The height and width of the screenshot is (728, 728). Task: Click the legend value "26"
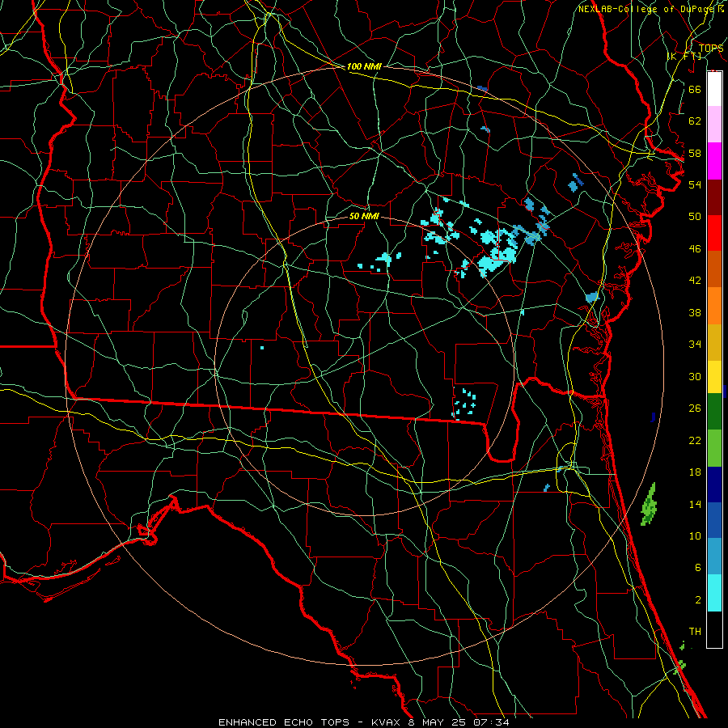pos(695,408)
